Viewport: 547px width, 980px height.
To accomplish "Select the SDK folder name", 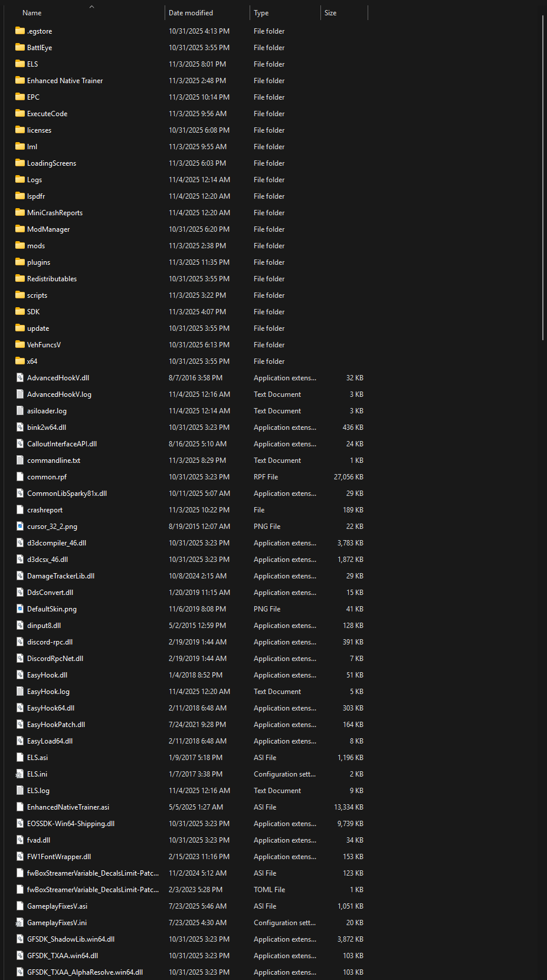I will (33, 312).
